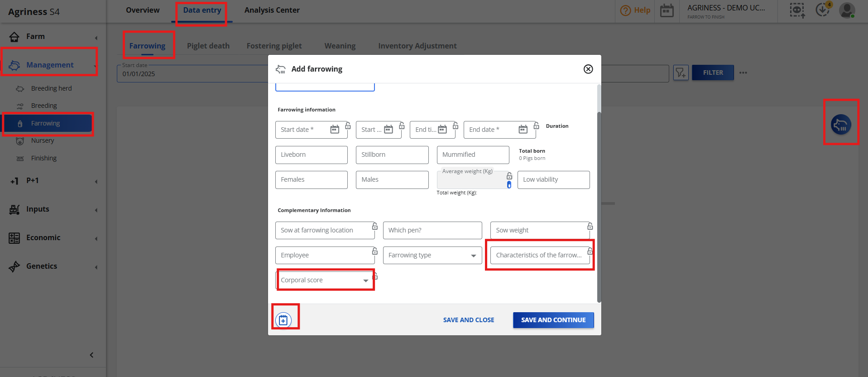Switch to Overview tab
The height and width of the screenshot is (377, 868).
coord(143,10)
